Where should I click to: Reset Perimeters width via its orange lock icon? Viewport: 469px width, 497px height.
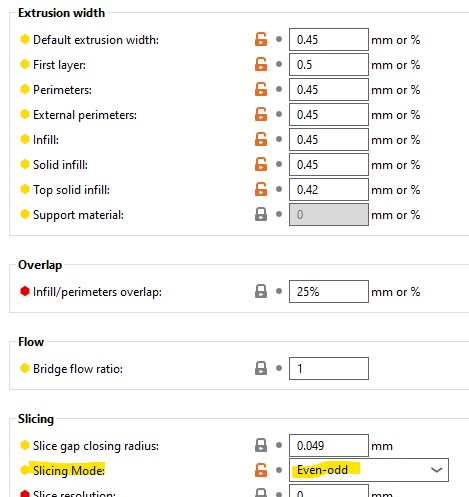261,89
